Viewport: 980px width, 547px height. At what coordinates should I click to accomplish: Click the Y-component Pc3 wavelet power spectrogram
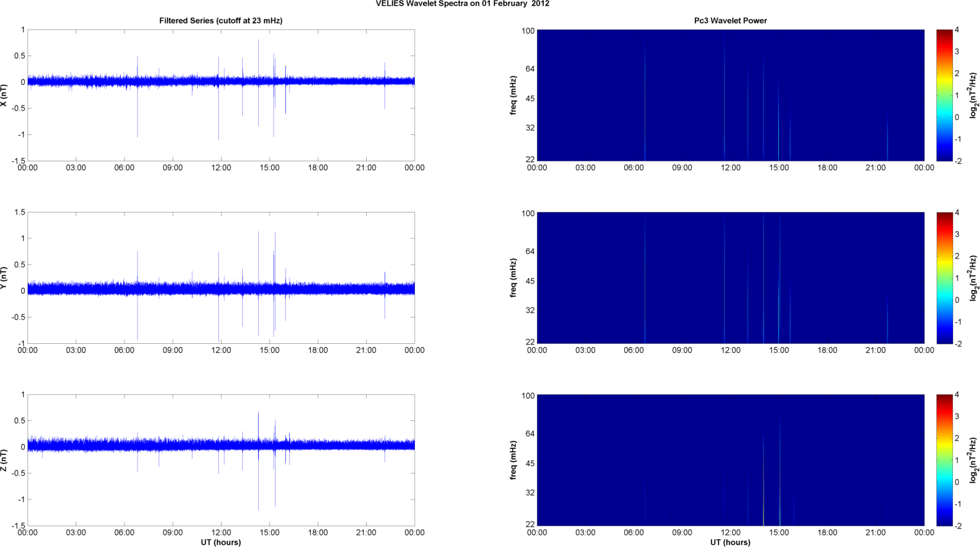730,278
